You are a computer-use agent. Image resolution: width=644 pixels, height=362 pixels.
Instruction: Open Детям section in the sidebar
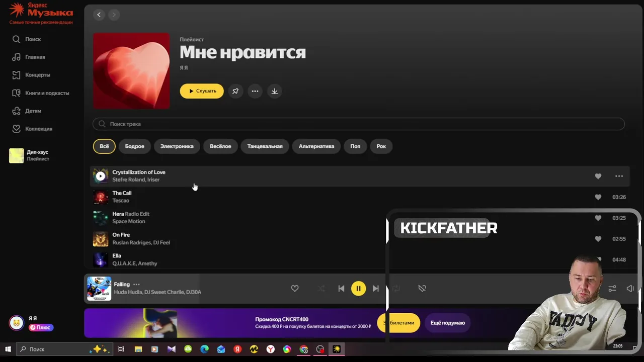[27, 111]
